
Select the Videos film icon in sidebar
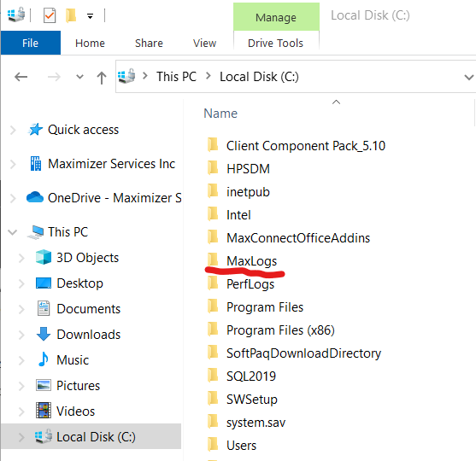[44, 411]
